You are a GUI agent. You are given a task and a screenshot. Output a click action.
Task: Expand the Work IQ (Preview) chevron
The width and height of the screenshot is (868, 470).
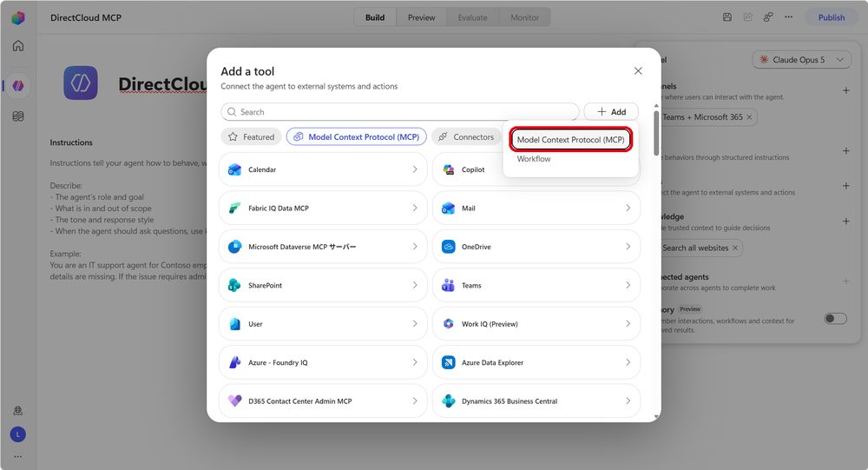click(x=628, y=324)
